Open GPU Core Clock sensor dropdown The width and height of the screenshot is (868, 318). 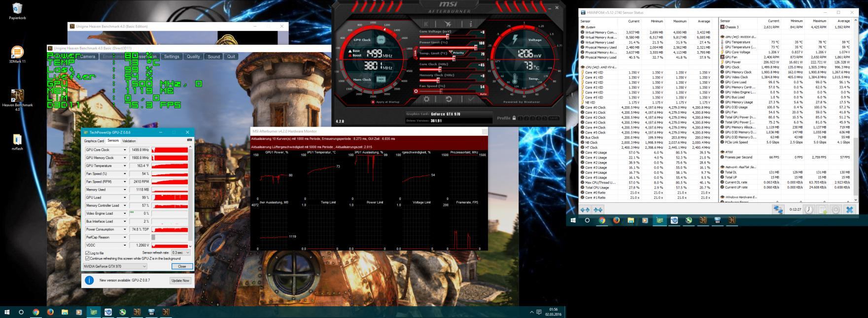pos(125,150)
